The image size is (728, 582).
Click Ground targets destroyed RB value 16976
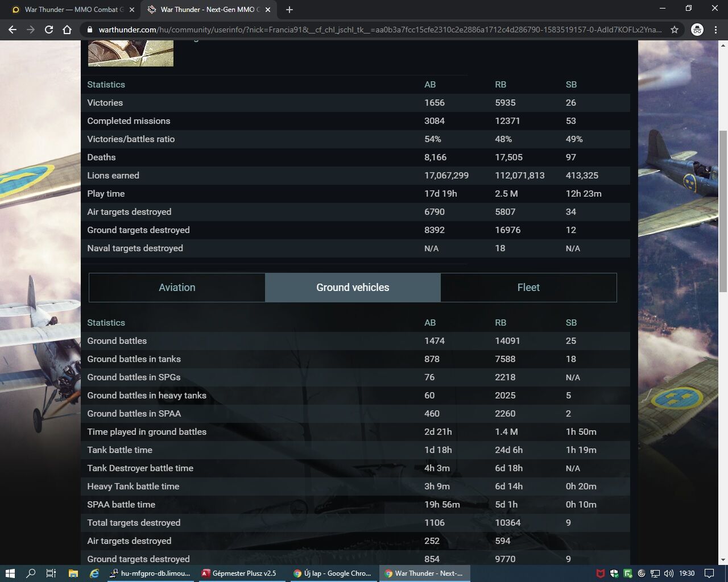click(x=507, y=230)
